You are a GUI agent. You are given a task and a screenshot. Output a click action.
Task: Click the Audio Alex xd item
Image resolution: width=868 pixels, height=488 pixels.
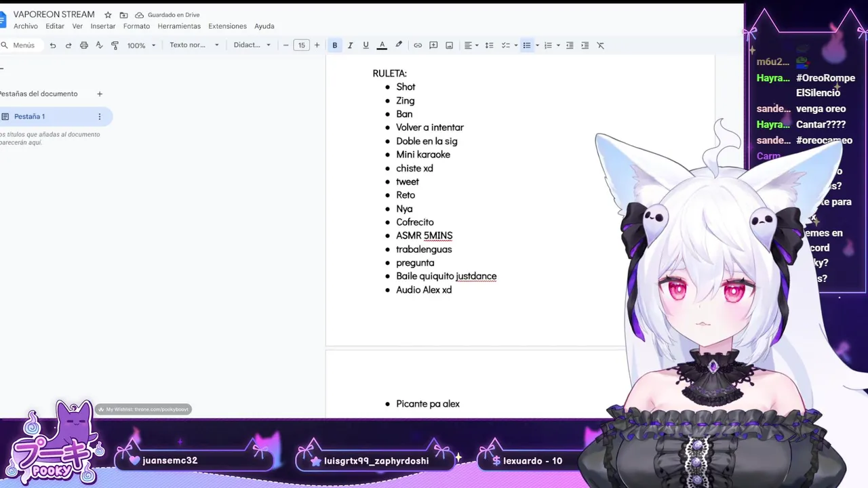click(x=424, y=290)
